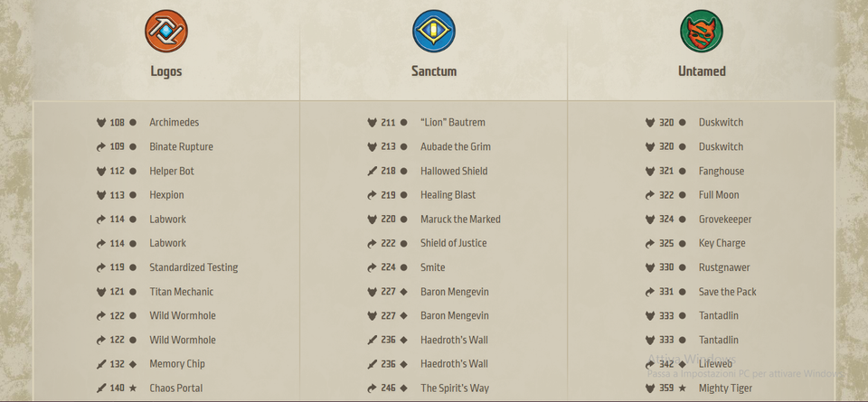
Task: Click the action icon beside Binate Rupture
Action: click(x=101, y=147)
